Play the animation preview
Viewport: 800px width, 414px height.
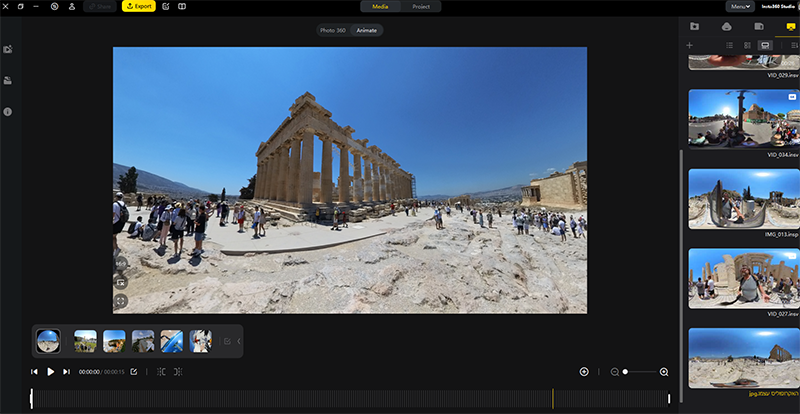click(x=51, y=372)
